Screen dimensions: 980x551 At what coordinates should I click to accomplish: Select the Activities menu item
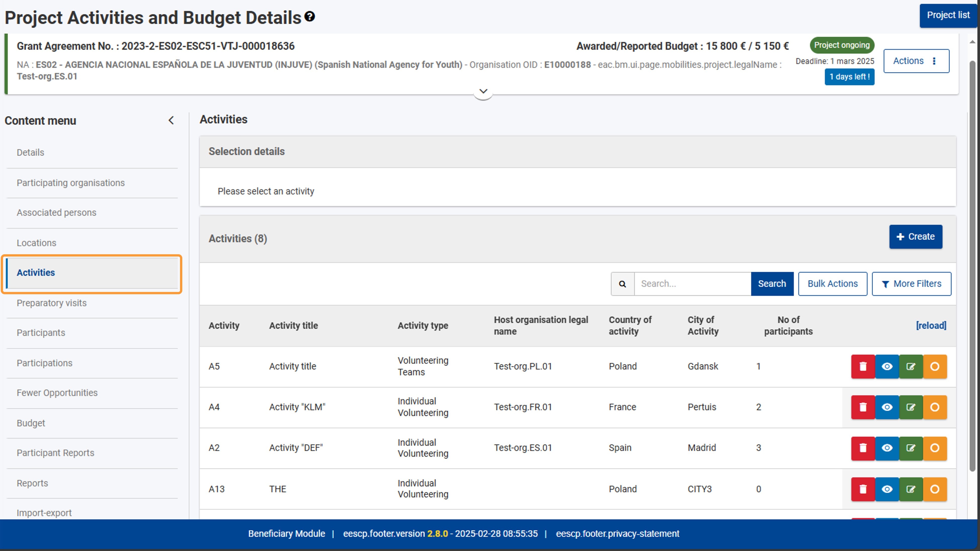click(x=92, y=273)
